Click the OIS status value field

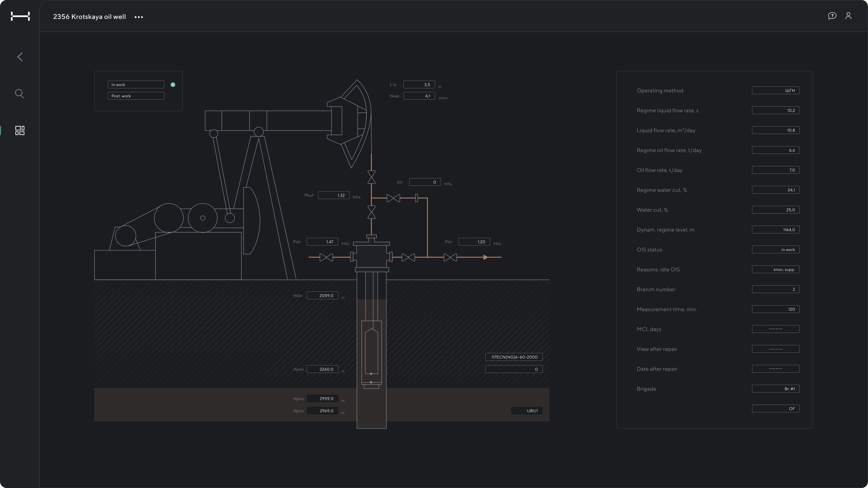coord(775,250)
